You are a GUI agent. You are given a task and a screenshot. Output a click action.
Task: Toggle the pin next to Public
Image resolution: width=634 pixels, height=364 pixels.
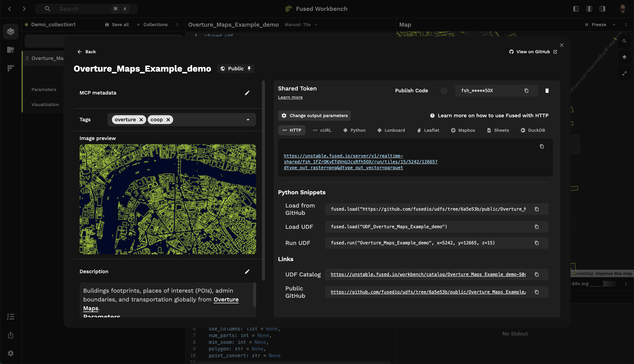249,68
